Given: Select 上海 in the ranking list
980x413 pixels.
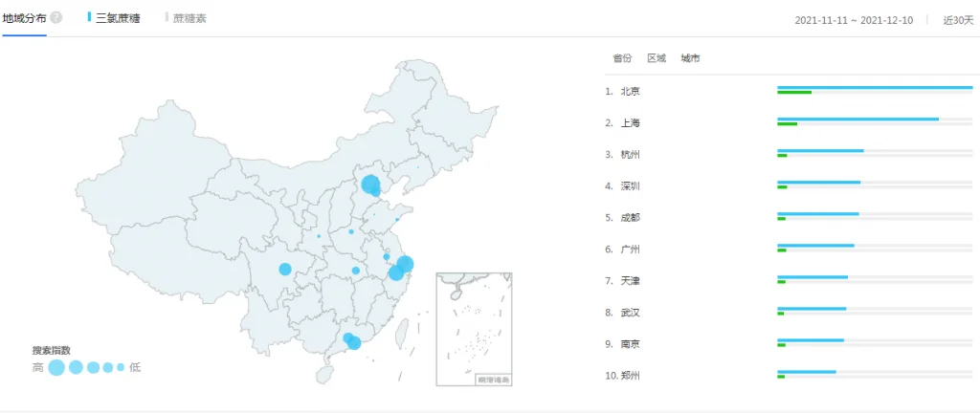Looking at the screenshot, I should [630, 123].
